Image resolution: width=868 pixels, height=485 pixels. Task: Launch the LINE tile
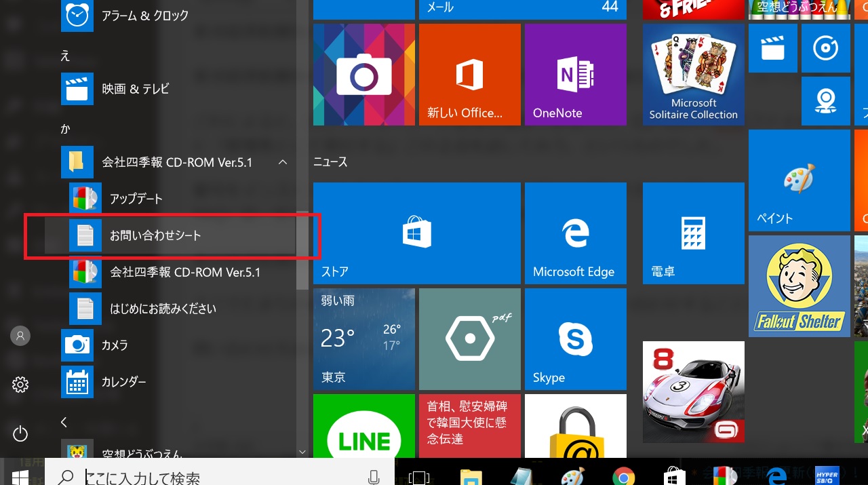click(x=364, y=426)
